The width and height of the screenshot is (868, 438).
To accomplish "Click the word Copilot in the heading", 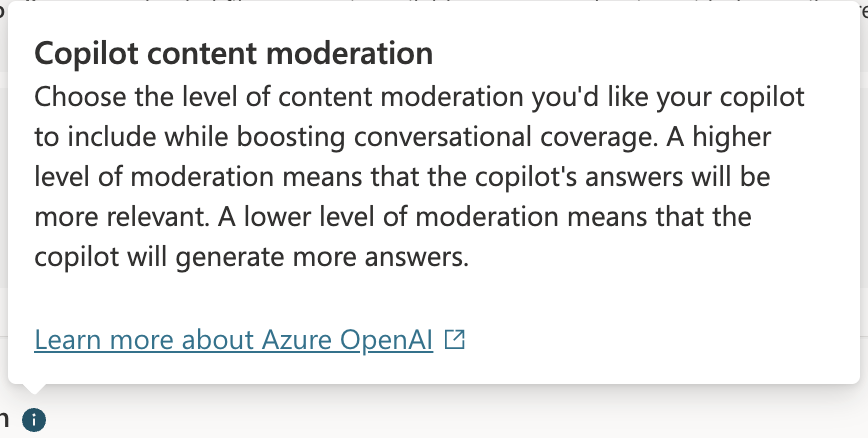I will point(86,54).
